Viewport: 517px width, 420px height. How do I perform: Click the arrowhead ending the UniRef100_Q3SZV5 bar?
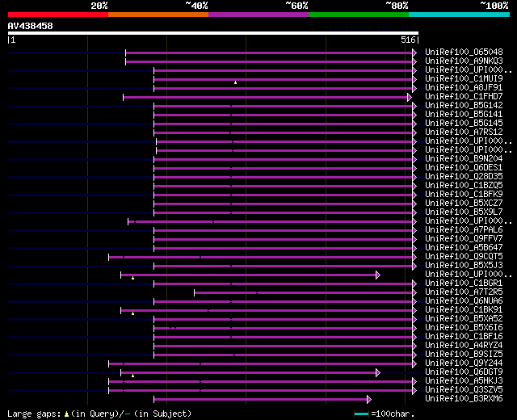click(x=414, y=391)
